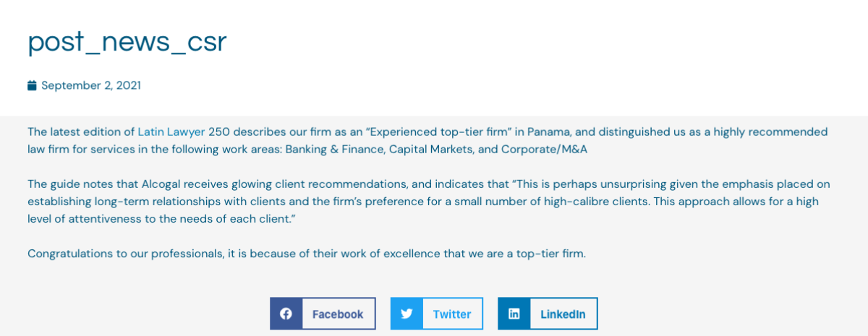
Task: Open the Latin Lawyer link
Action: pyautogui.click(x=171, y=132)
